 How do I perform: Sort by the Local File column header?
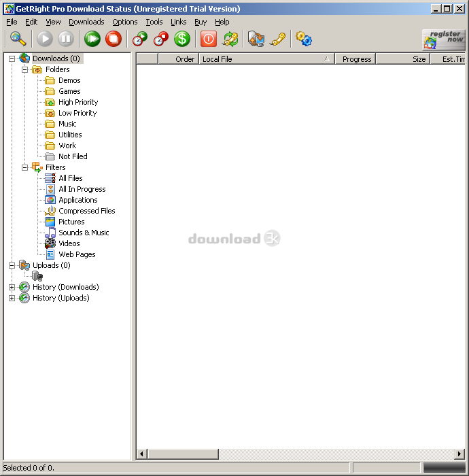(x=266, y=59)
